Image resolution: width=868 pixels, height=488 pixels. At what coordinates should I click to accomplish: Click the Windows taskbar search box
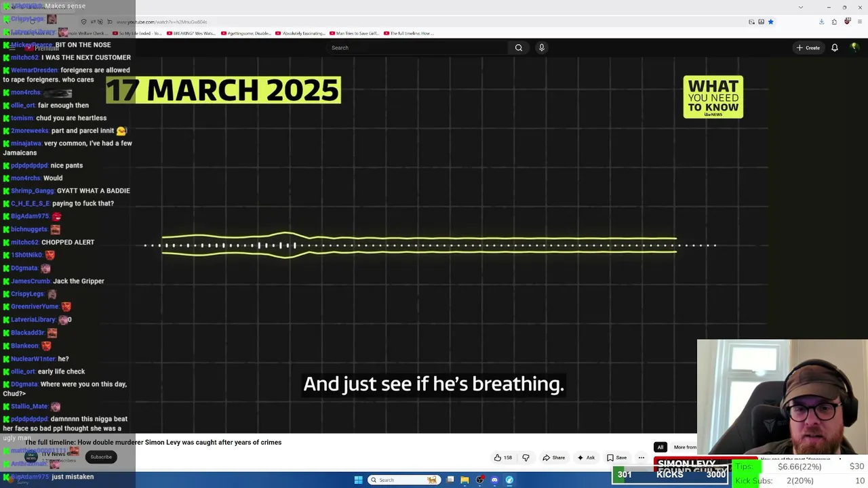pos(403,480)
